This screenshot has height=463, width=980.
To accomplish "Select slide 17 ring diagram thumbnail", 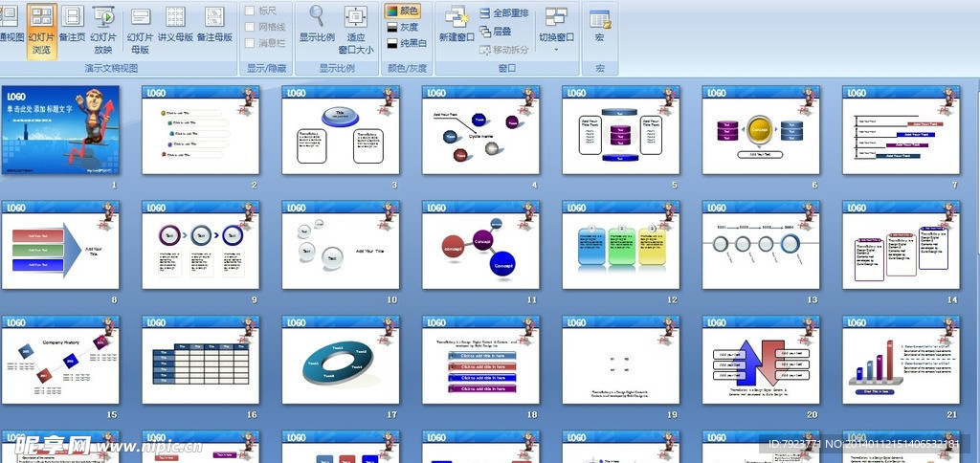I will tap(340, 360).
